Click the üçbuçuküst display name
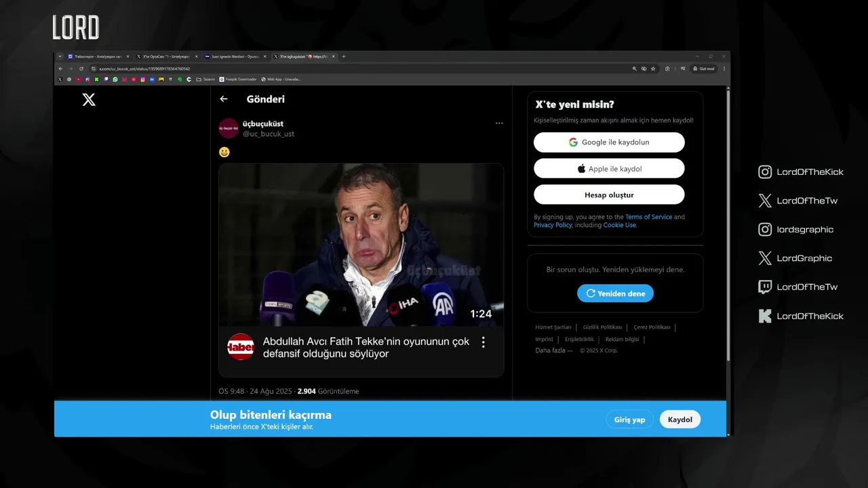868x488 pixels. pyautogui.click(x=263, y=123)
